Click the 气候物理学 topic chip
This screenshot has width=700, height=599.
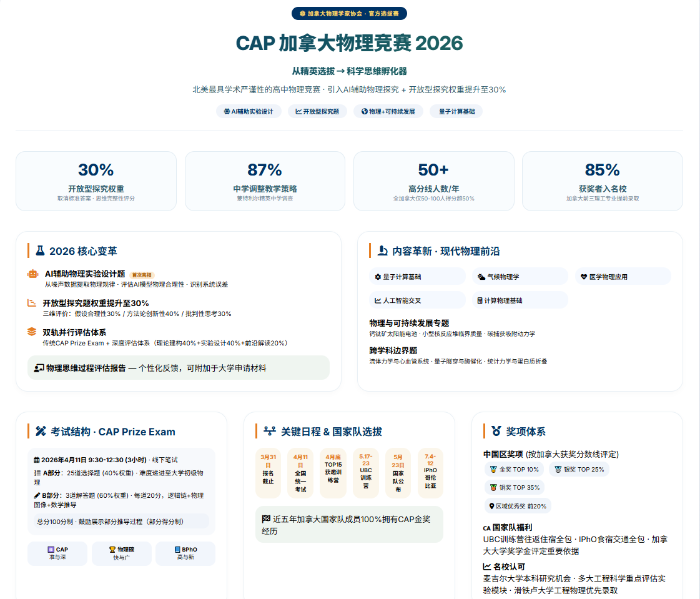coord(520,276)
